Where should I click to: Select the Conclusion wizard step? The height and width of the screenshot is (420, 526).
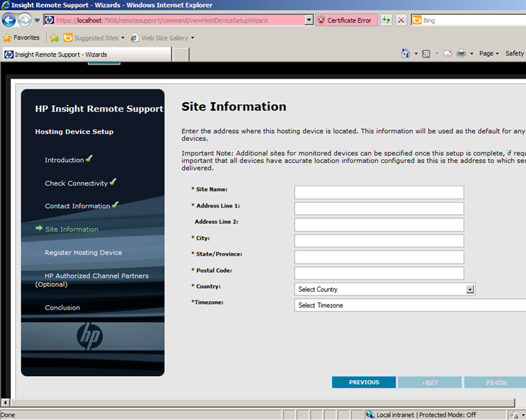[x=62, y=307]
